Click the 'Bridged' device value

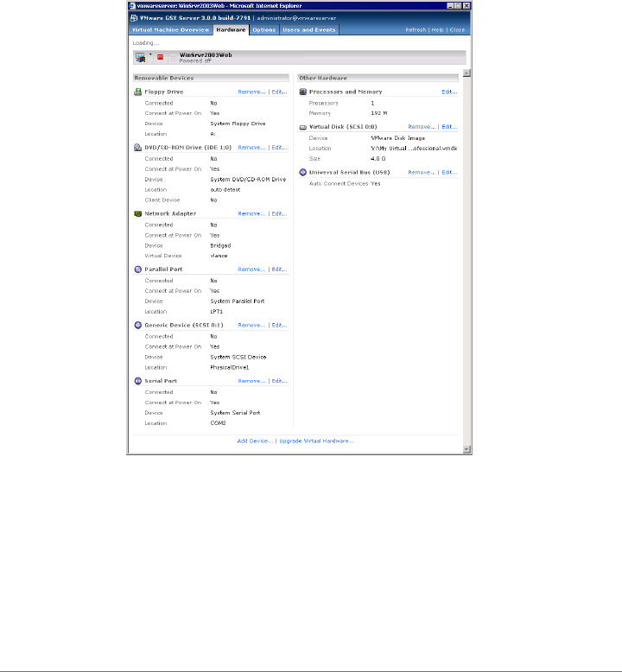(220, 246)
